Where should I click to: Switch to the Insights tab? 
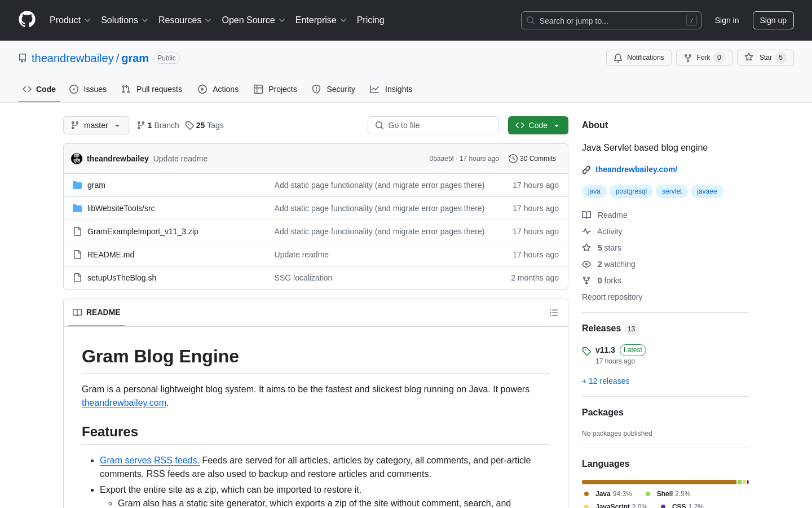point(391,89)
